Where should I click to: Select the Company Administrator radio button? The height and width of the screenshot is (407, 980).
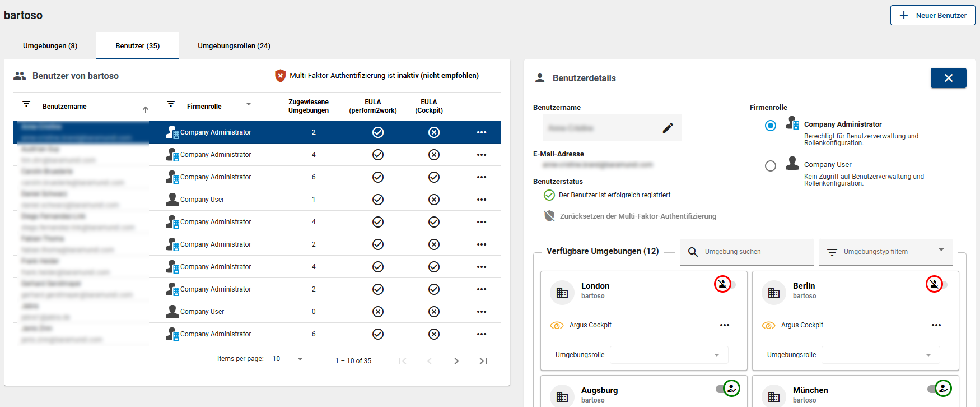771,126
